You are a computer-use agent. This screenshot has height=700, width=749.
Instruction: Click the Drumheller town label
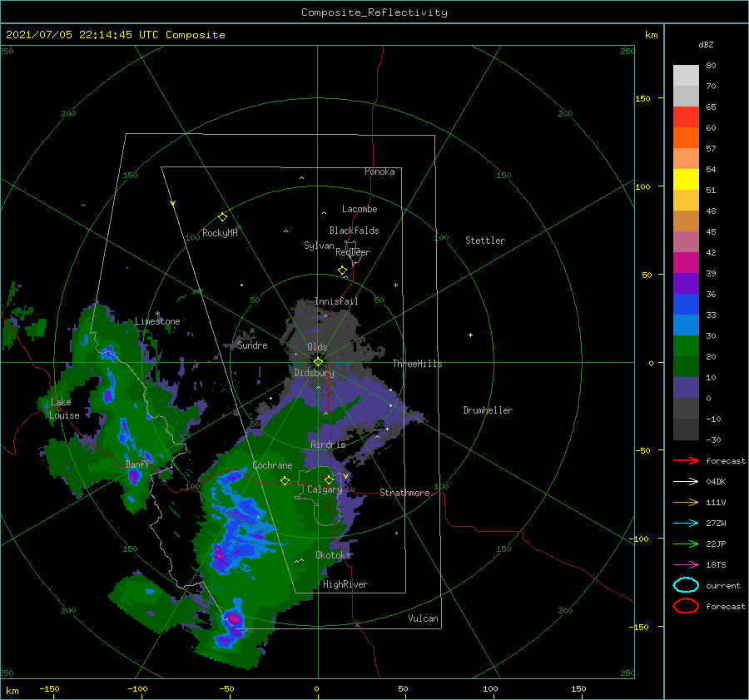coord(488,410)
